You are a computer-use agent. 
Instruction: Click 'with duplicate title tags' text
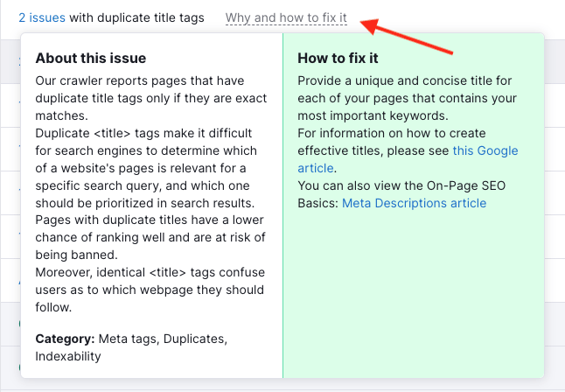pyautogui.click(x=136, y=17)
